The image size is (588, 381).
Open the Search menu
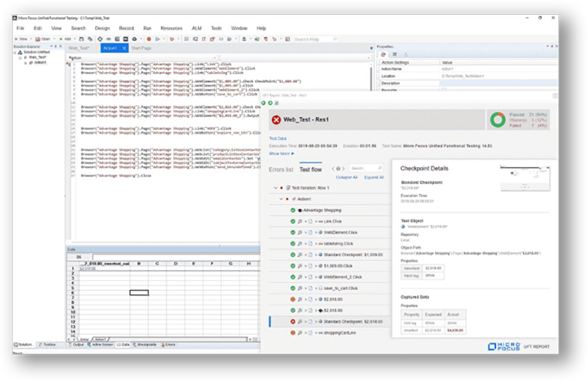click(79, 28)
